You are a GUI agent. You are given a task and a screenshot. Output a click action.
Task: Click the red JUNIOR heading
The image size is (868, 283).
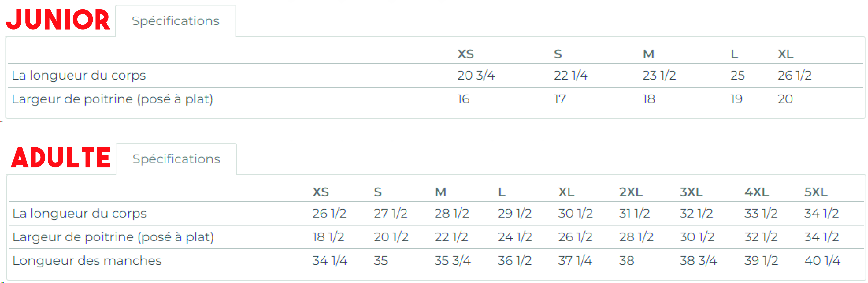click(x=58, y=19)
